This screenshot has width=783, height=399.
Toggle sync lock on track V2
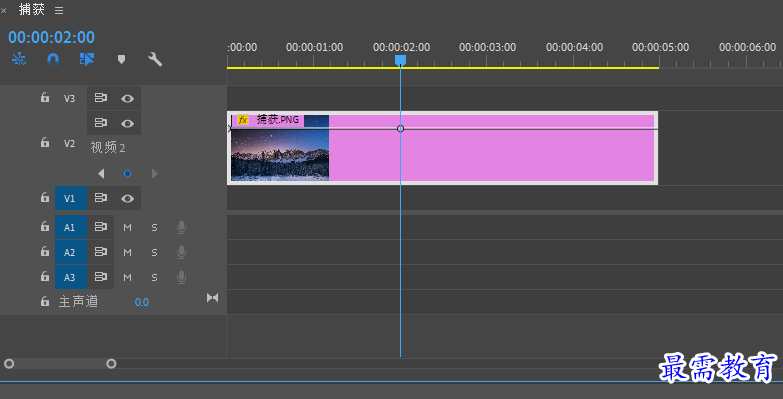pyautogui.click(x=101, y=123)
